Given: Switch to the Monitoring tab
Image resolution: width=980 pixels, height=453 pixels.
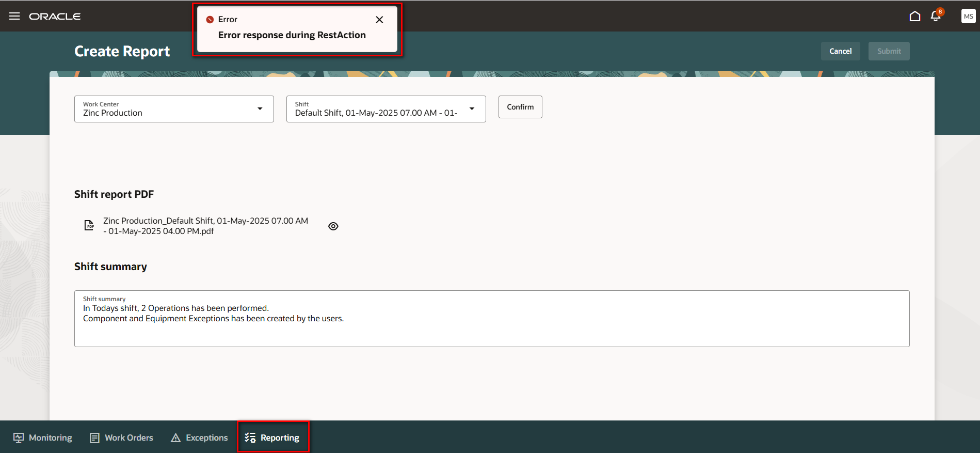Looking at the screenshot, I should [43, 438].
